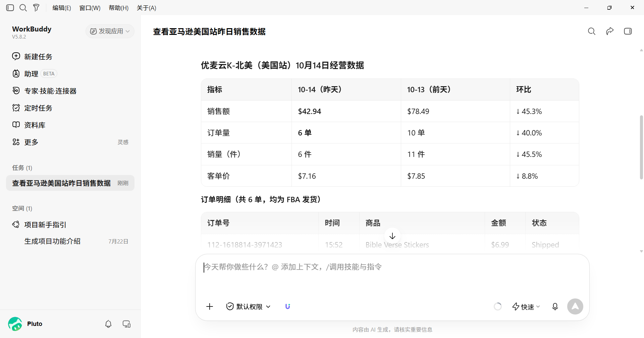Expand the 发现应用 dropdown

point(110,31)
